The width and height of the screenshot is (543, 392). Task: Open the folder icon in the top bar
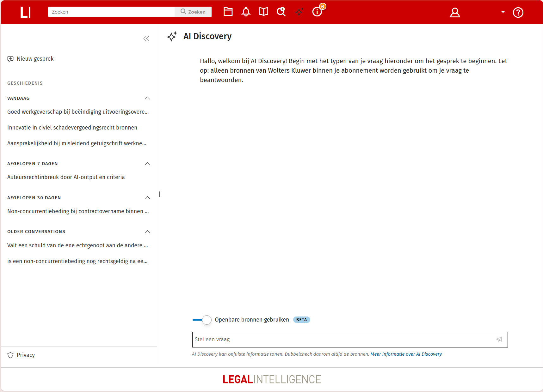(x=228, y=12)
